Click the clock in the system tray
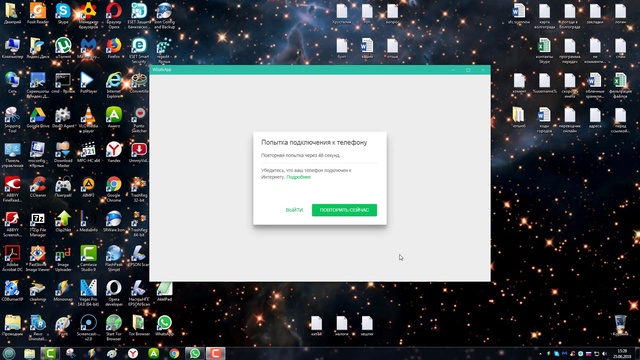This screenshot has height=360, width=640. pyautogui.click(x=622, y=353)
